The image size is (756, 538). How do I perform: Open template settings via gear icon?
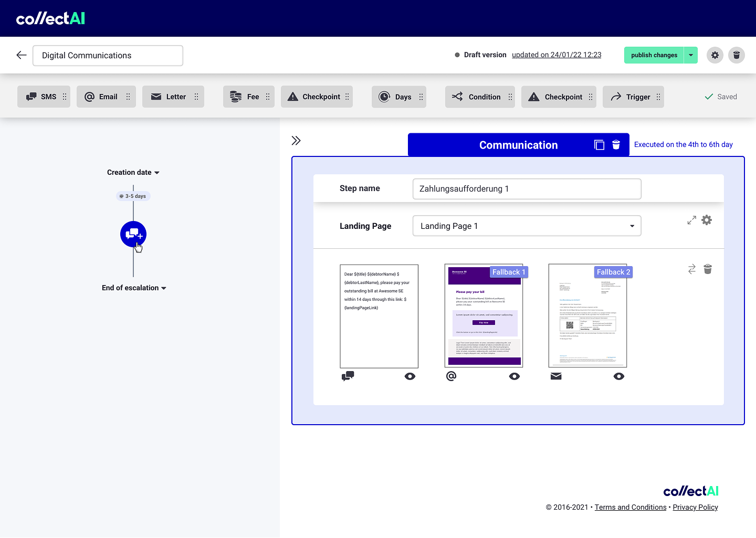point(706,220)
